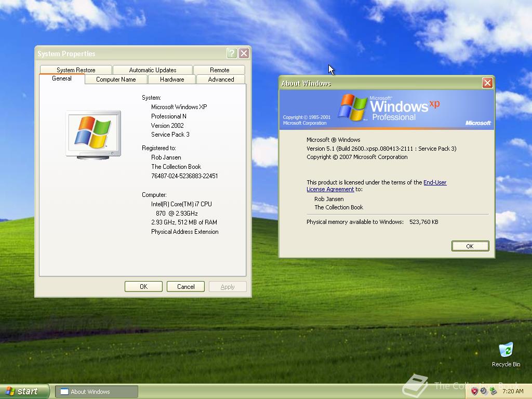Close the System Properties window
Viewport: 532px width, 399px height.
pyautogui.click(x=244, y=54)
